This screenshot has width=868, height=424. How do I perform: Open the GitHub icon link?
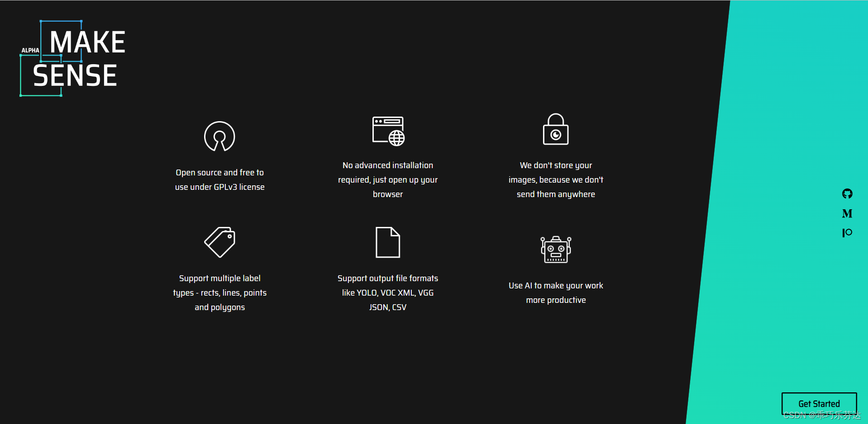(x=847, y=194)
